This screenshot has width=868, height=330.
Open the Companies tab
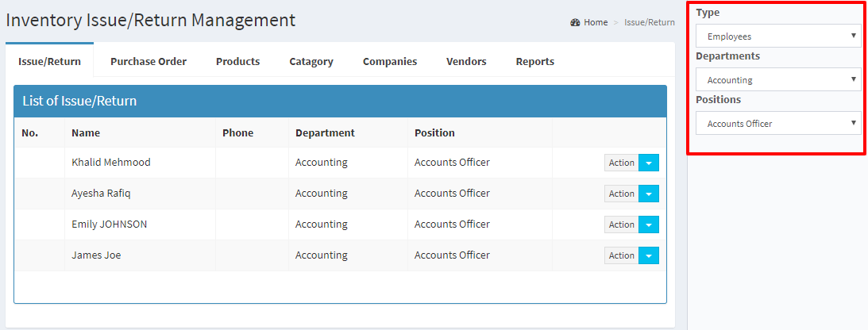coord(390,61)
